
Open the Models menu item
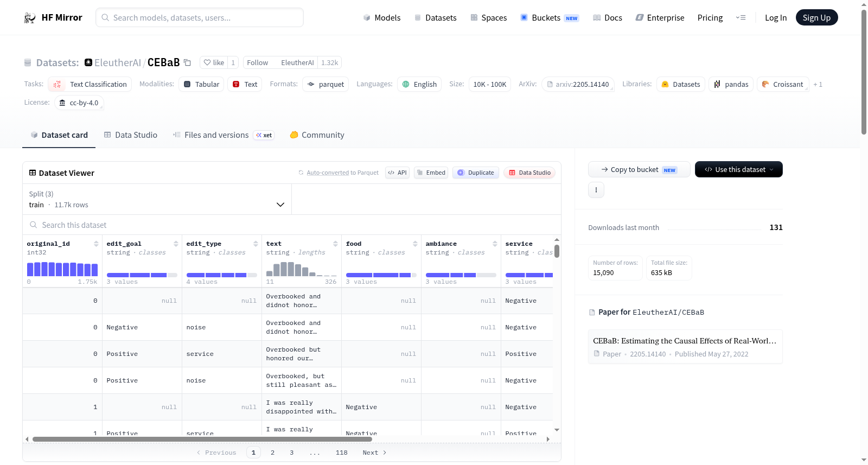pyautogui.click(x=382, y=17)
